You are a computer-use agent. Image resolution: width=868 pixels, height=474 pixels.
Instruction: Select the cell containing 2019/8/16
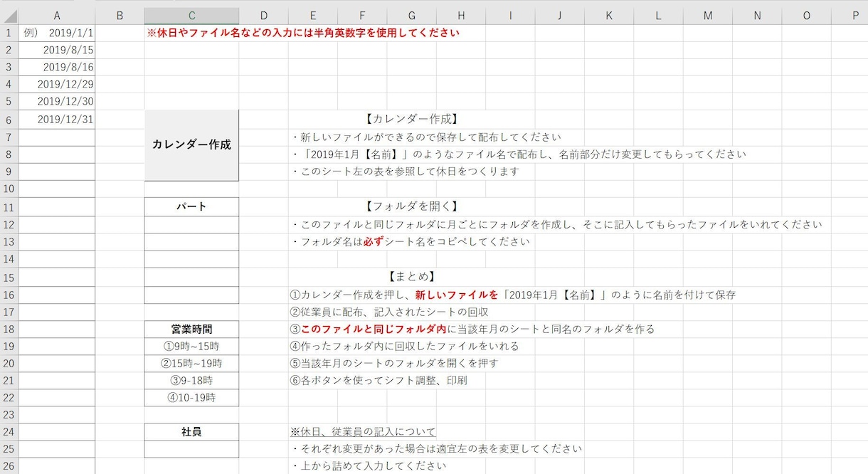pos(57,67)
